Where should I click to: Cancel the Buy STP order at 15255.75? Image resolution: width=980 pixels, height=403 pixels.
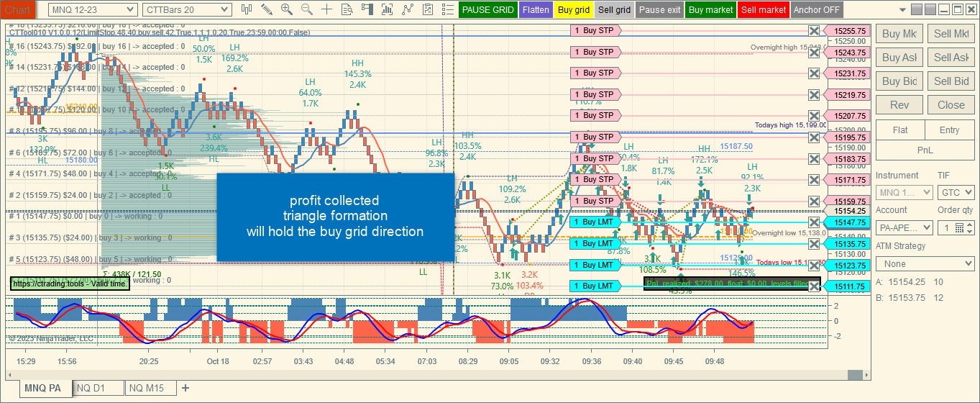click(814, 31)
